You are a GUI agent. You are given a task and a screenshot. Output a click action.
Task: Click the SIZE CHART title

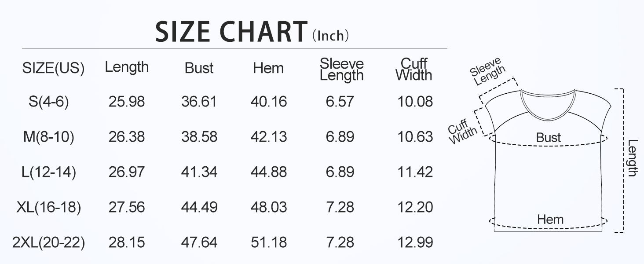231,32
